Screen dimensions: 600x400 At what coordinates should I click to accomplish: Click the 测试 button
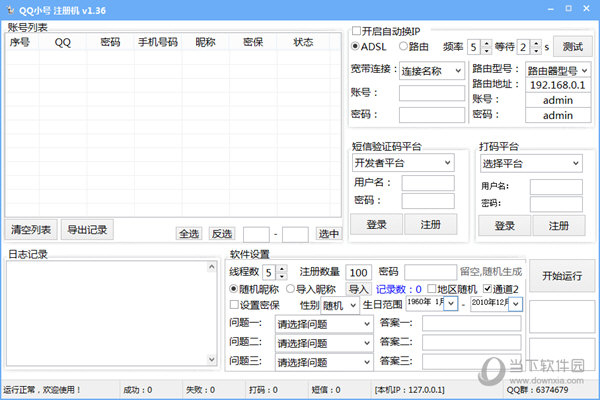(x=572, y=47)
